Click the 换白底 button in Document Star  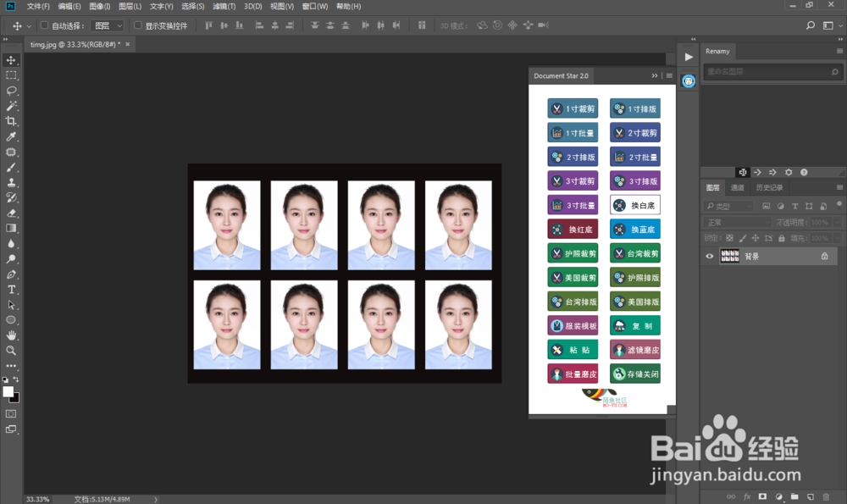tap(634, 204)
